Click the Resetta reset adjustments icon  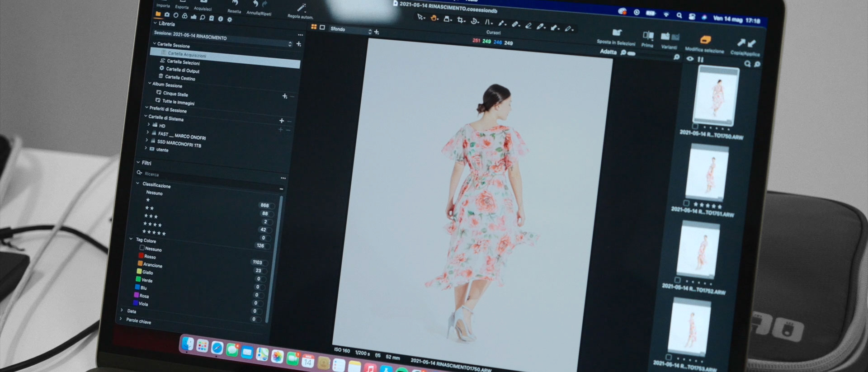(235, 3)
